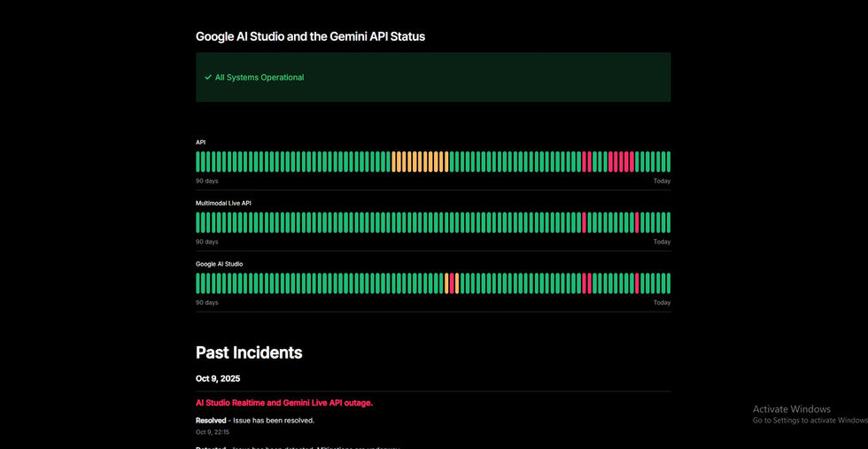Click the oldest (leftmost) bar in Google AI Studio row
Screen dimensions: 868x449
[x=198, y=283]
